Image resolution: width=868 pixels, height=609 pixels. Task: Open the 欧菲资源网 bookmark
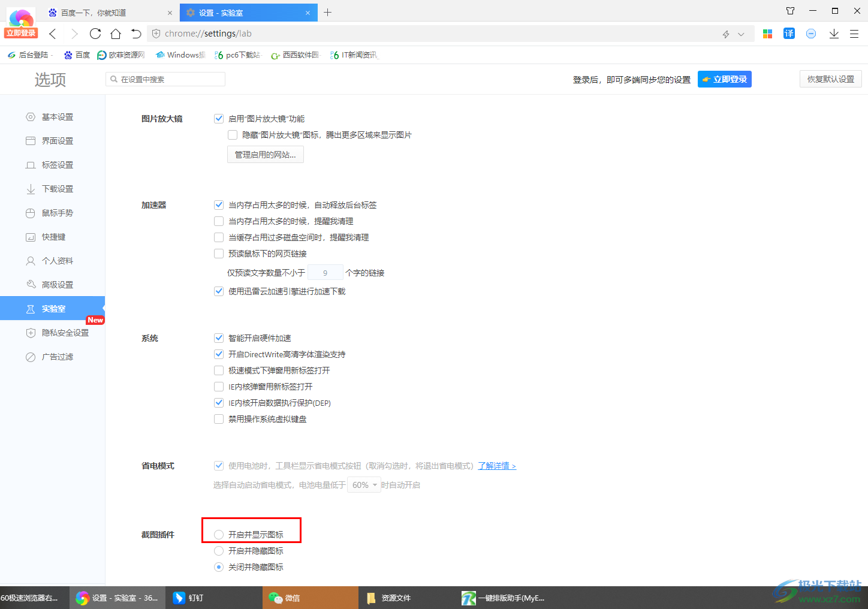pos(121,55)
